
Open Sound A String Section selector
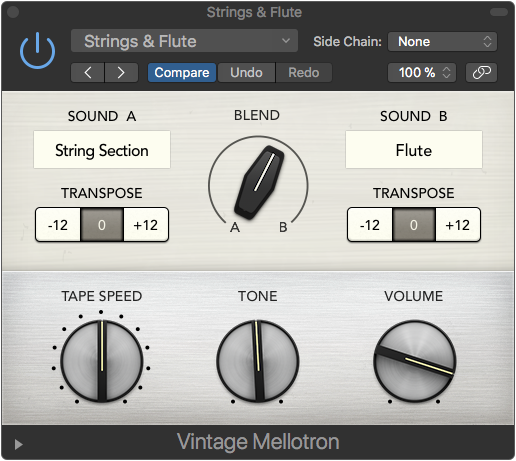point(102,150)
